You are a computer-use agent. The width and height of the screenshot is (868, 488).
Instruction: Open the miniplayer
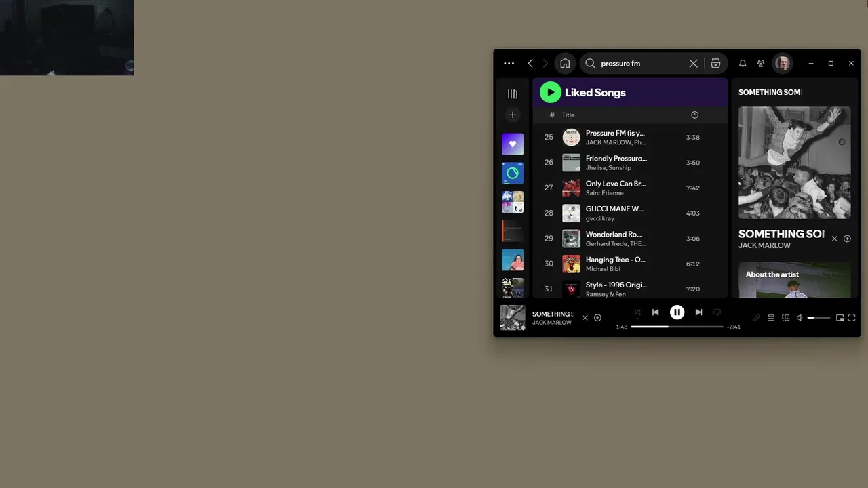(x=840, y=318)
